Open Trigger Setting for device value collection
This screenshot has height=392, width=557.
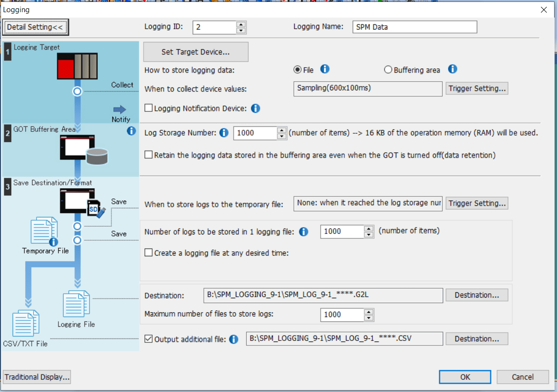[476, 88]
